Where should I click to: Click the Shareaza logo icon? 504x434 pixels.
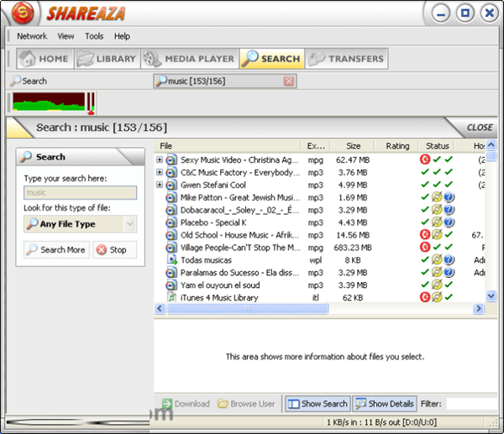[23, 13]
